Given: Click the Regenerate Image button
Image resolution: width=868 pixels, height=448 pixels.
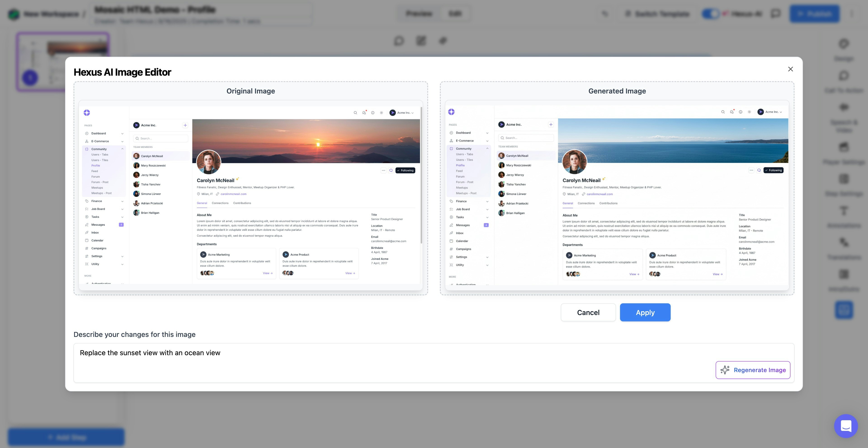Looking at the screenshot, I should (x=753, y=370).
